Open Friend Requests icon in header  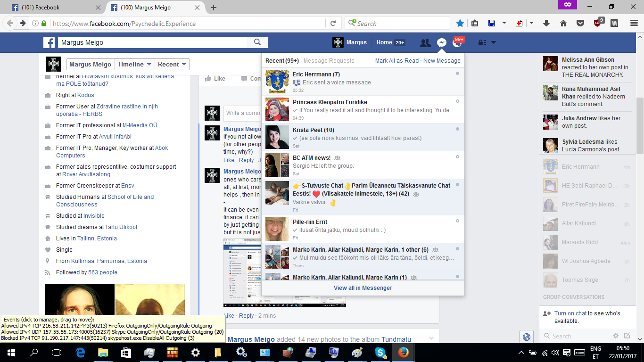[425, 42]
